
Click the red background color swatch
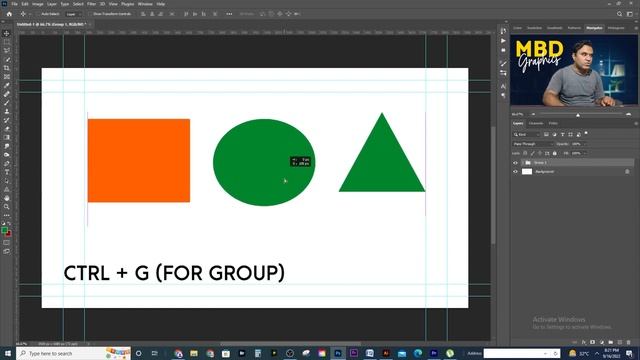click(x=9, y=234)
